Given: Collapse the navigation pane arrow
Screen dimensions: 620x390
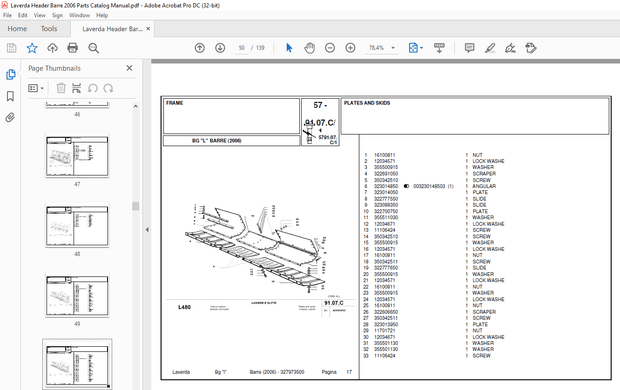Looking at the screenshot, I should pos(147,229).
